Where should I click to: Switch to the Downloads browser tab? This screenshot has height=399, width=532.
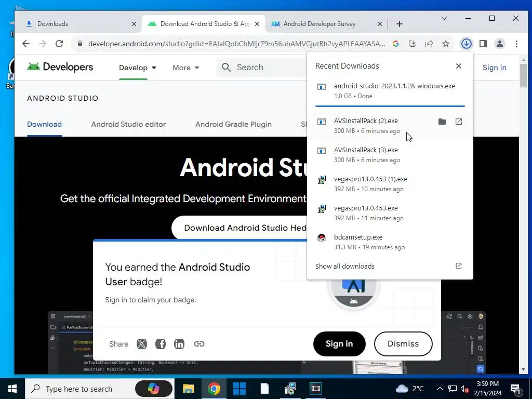click(78, 24)
